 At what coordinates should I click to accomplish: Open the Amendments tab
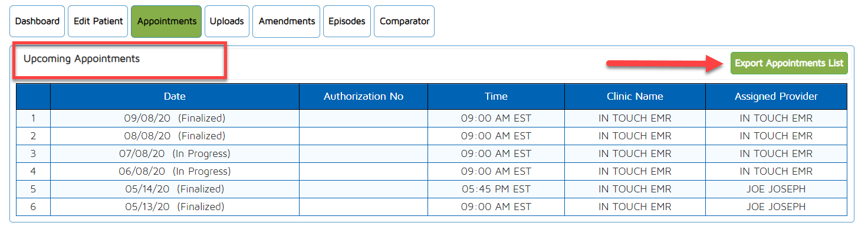287,21
